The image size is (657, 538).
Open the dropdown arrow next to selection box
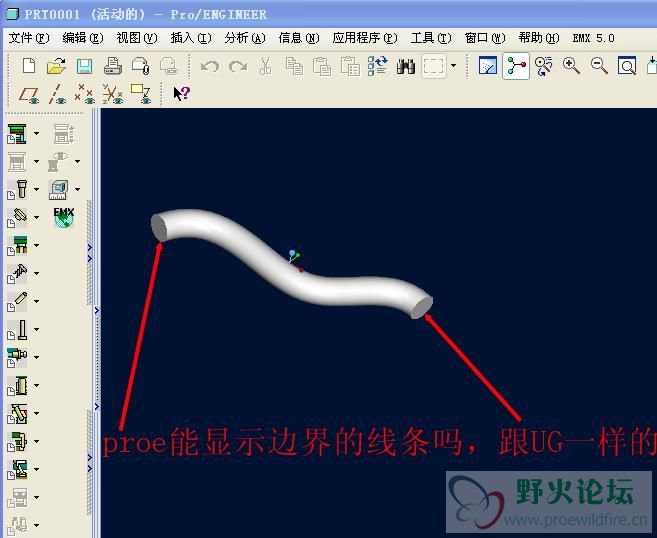[453, 66]
